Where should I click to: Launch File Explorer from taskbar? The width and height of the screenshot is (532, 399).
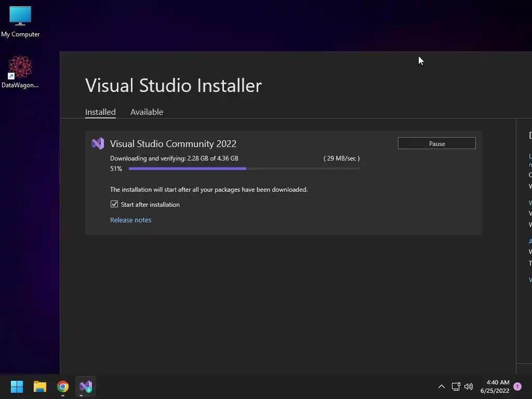pos(39,387)
